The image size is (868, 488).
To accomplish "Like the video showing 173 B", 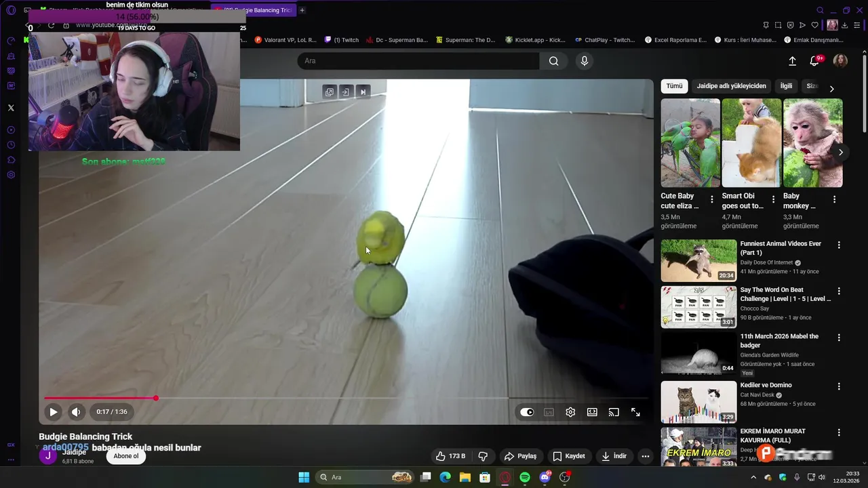I will [451, 456].
